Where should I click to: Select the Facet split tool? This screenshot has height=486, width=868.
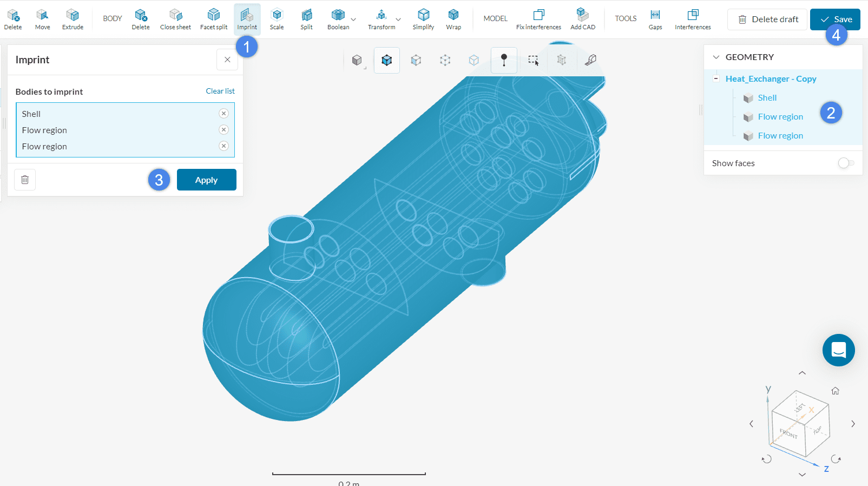[x=214, y=19]
